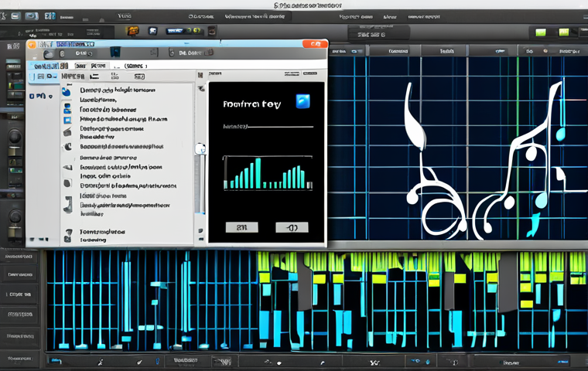Click the first button in the bottom-left sidebar stack
588x371 pixels.
coord(19,257)
